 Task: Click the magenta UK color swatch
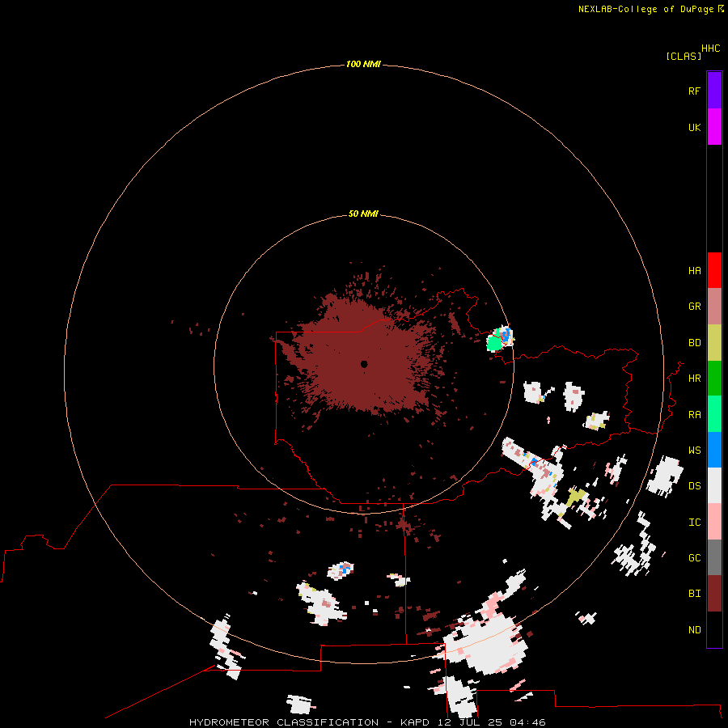pyautogui.click(x=714, y=127)
